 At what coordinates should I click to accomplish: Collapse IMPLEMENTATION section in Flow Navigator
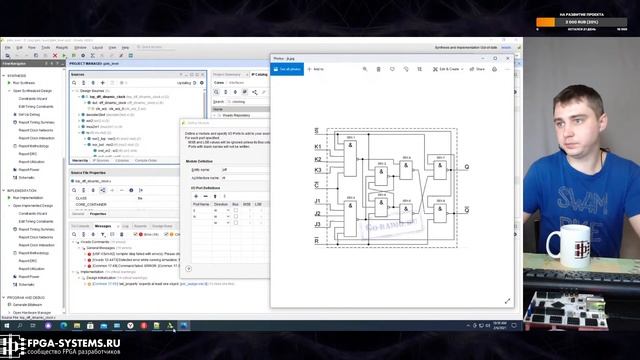tap(4, 191)
